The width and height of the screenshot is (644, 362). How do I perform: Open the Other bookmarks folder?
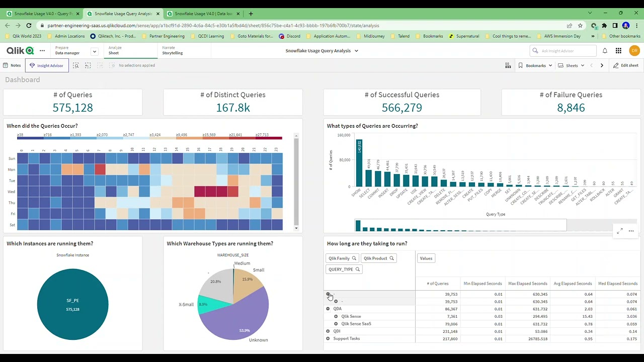coord(620,36)
